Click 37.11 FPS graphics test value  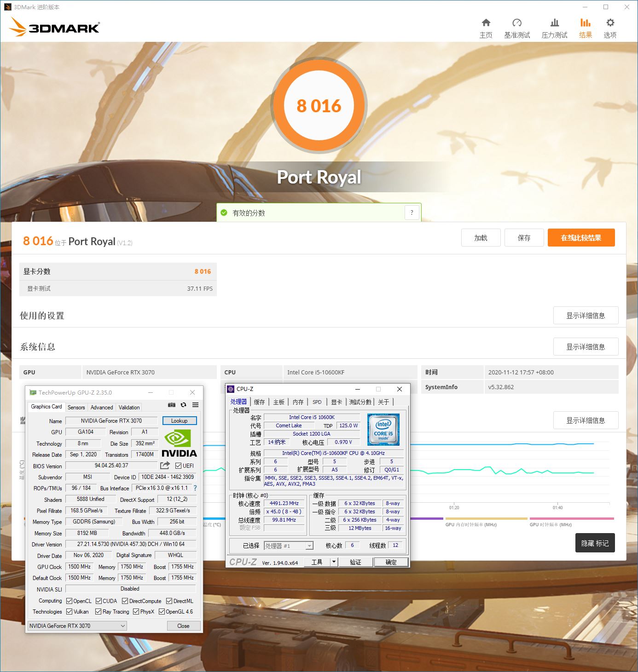pos(200,288)
